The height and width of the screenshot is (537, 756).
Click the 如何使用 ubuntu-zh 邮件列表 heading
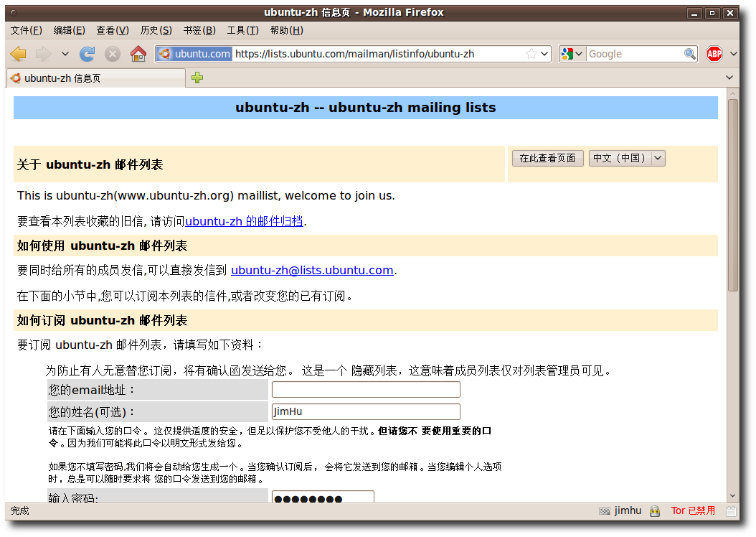tap(103, 246)
